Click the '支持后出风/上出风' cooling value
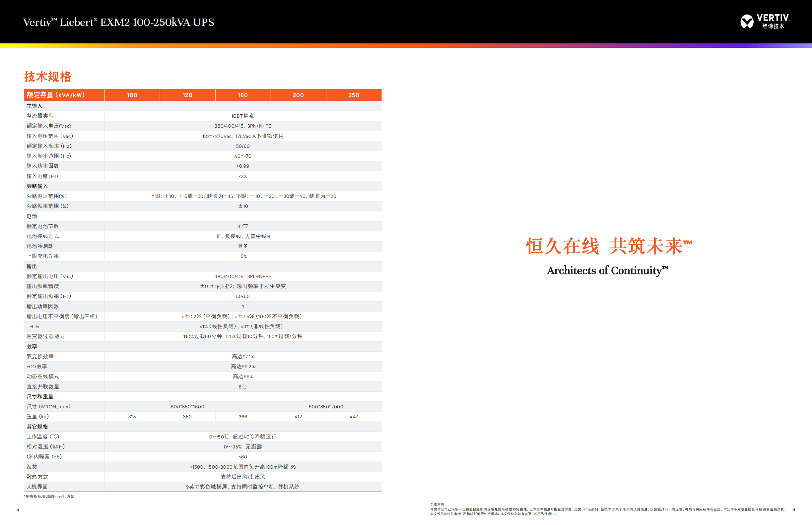The image size is (812, 525). click(242, 477)
